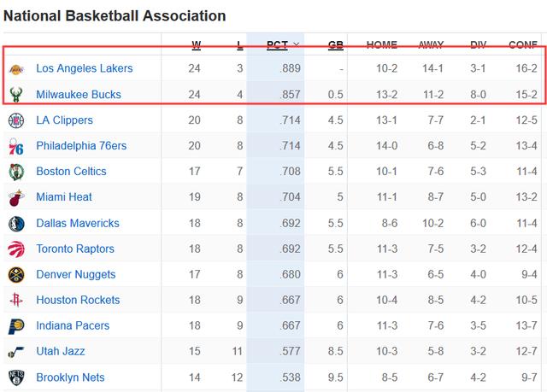Click the Denver Nuggets logo icon
The height and width of the screenshot is (392, 547).
pos(16,275)
